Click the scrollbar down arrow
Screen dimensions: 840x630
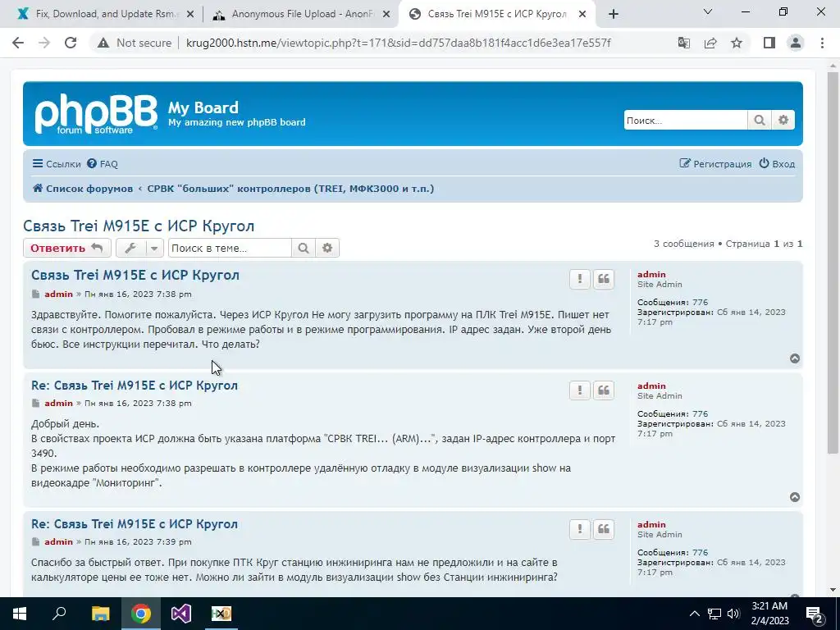833,591
